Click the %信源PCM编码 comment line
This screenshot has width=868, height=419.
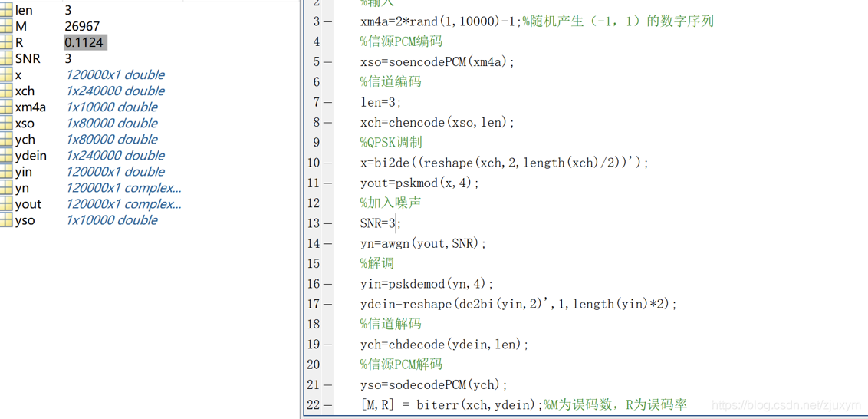(401, 41)
